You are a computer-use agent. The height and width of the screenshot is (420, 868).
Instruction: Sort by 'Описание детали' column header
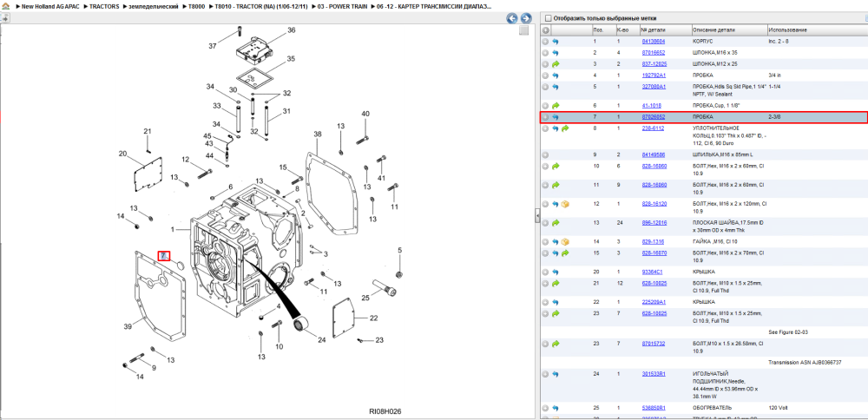[729, 30]
